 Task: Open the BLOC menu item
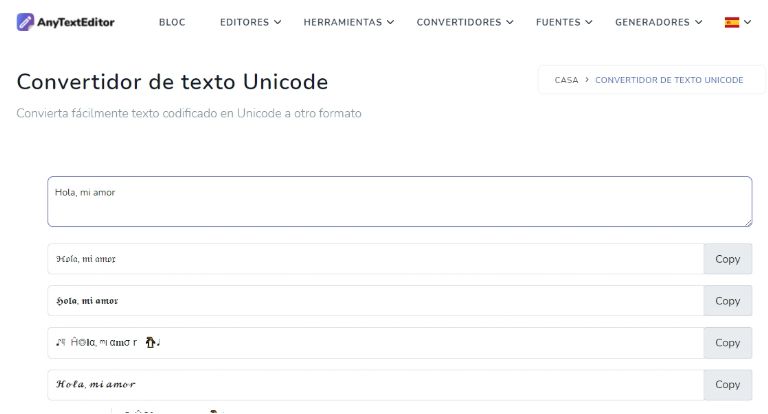tap(172, 22)
